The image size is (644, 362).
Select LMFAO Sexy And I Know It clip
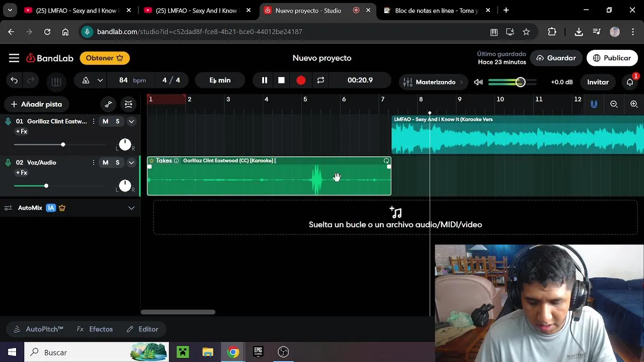click(x=518, y=135)
